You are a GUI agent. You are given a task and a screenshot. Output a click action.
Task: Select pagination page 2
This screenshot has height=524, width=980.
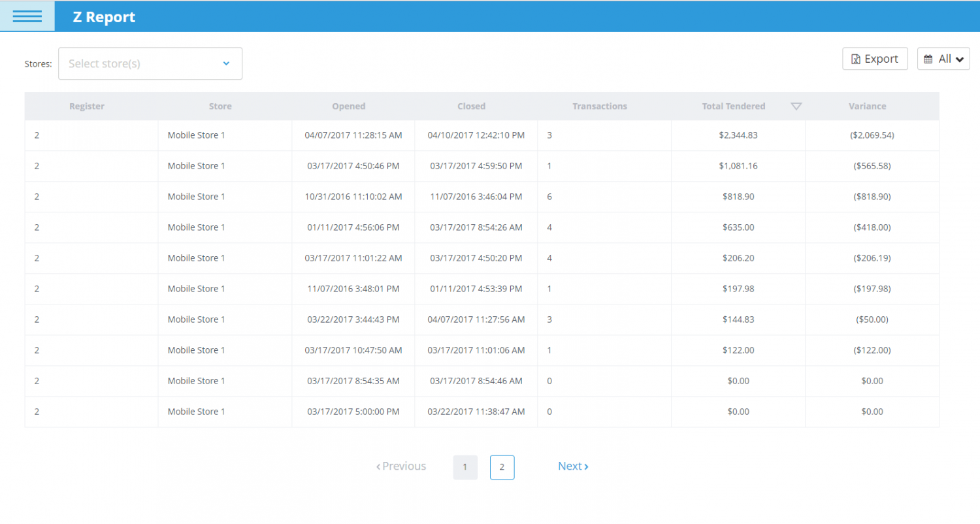click(x=502, y=467)
